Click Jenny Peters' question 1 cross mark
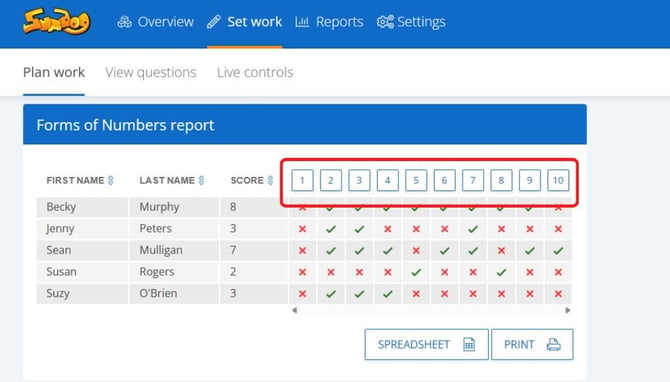 pos(303,229)
